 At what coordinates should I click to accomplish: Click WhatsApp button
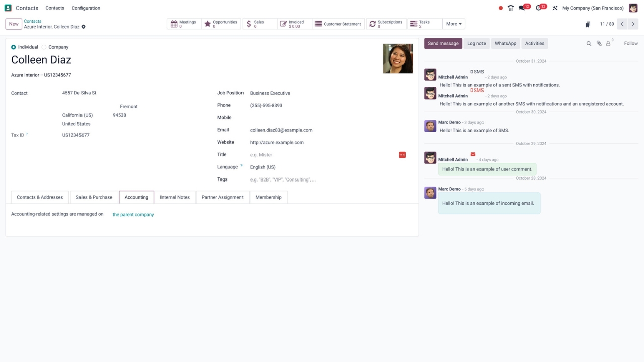tap(505, 44)
